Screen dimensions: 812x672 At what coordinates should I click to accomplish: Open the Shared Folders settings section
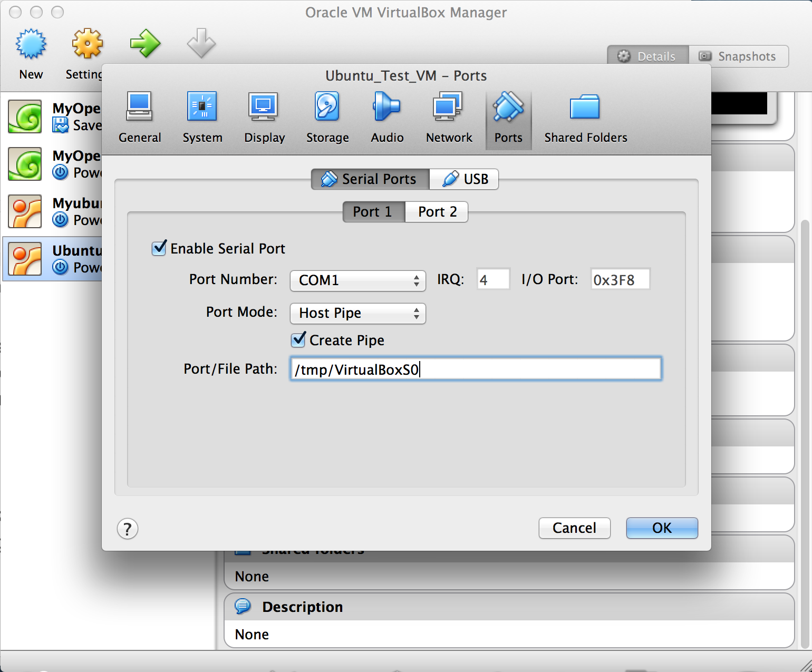pyautogui.click(x=586, y=118)
